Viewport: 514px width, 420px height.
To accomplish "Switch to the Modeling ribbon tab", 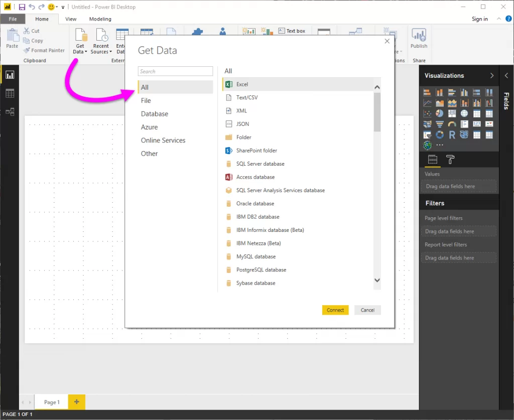I will pyautogui.click(x=100, y=19).
